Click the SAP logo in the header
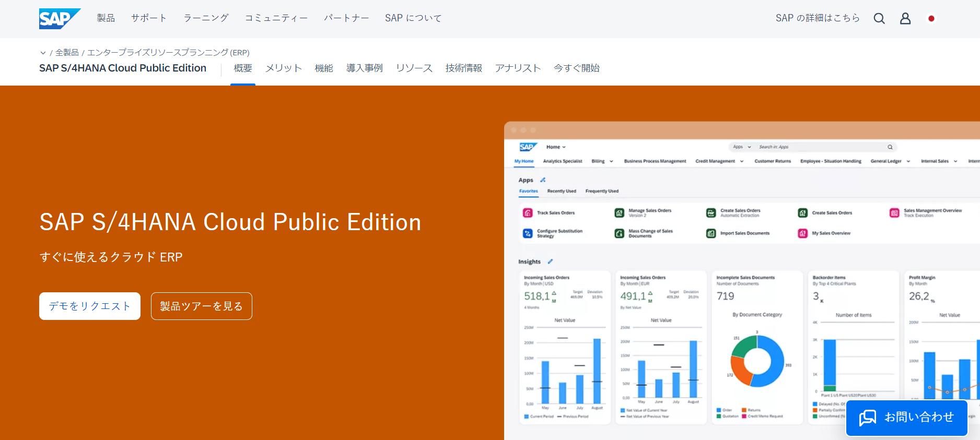Image resolution: width=980 pixels, height=440 pixels. point(60,18)
